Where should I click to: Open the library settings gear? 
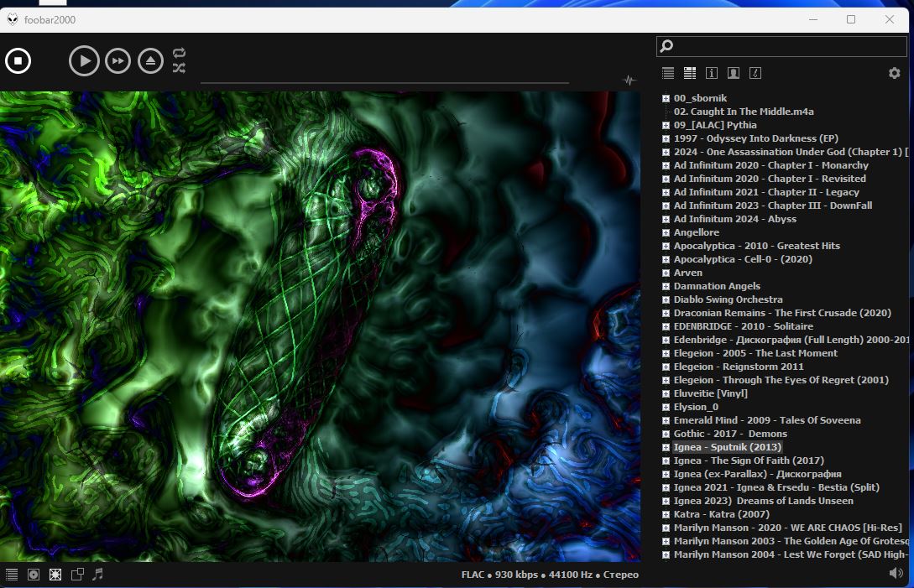click(894, 73)
